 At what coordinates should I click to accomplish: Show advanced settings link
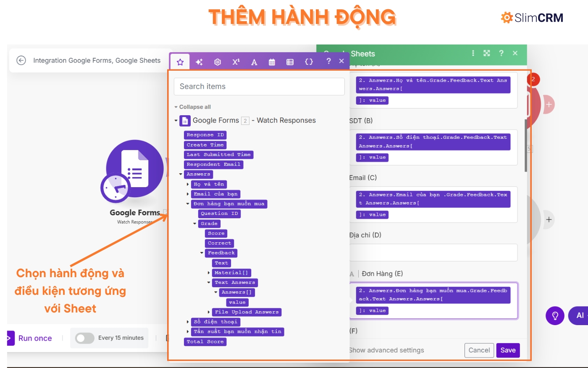coord(386,350)
